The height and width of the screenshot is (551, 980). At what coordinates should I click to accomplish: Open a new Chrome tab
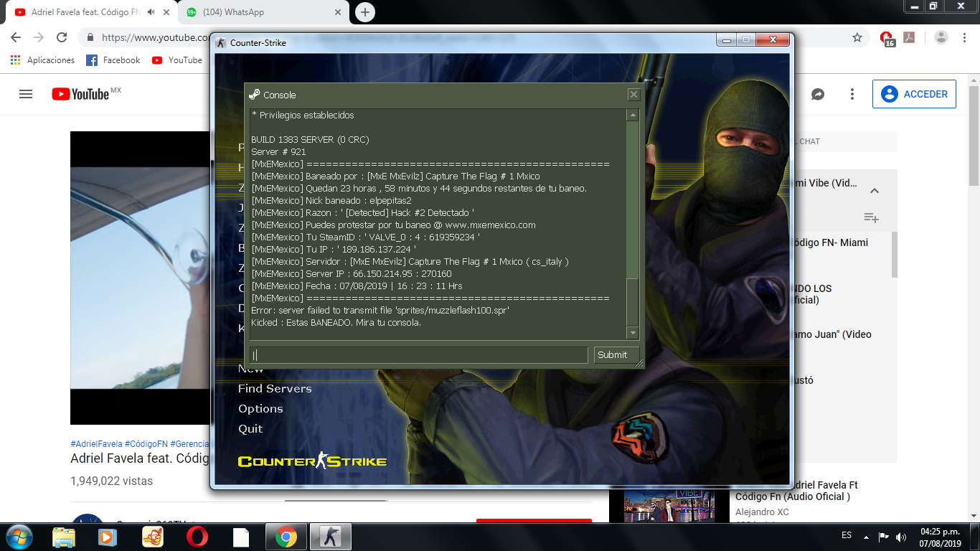point(365,12)
